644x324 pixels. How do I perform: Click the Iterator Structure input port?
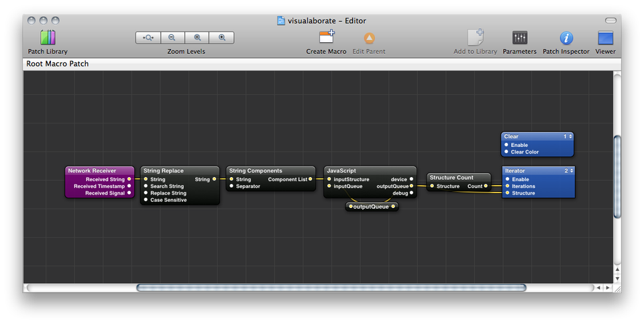[x=508, y=193]
